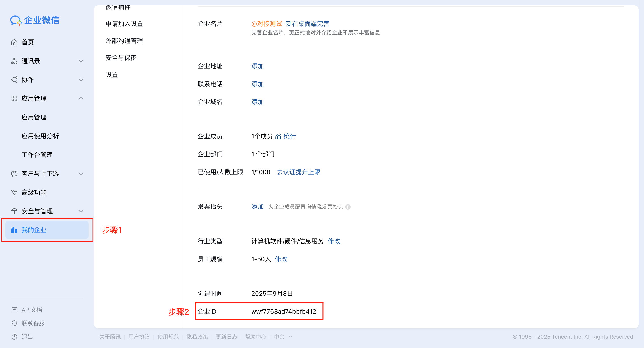This screenshot has width=644, height=348.
Task: Open API文档 link in sidebar
Action: pos(32,310)
